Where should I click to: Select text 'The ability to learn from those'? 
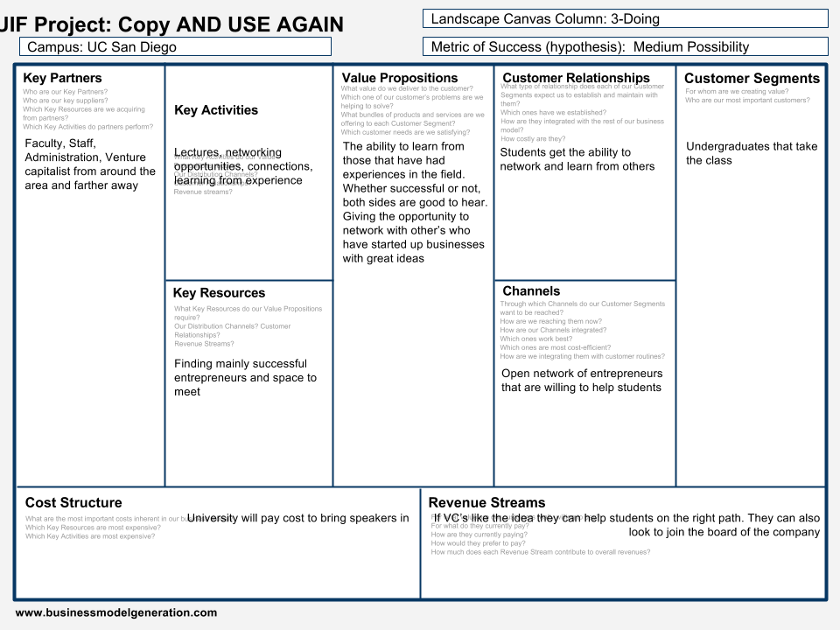click(x=403, y=153)
